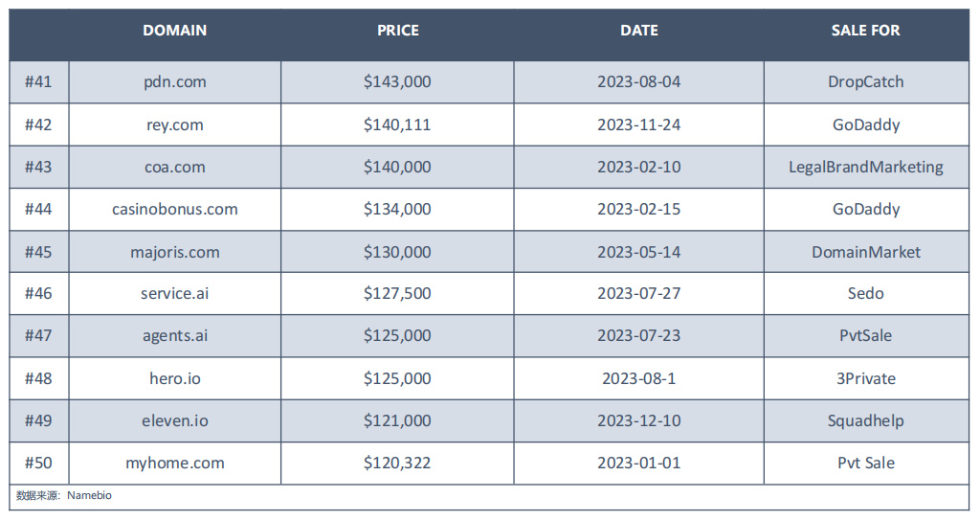This screenshot has height=521, width=980.
Task: Select the 3Private sale cell
Action: pos(866,378)
